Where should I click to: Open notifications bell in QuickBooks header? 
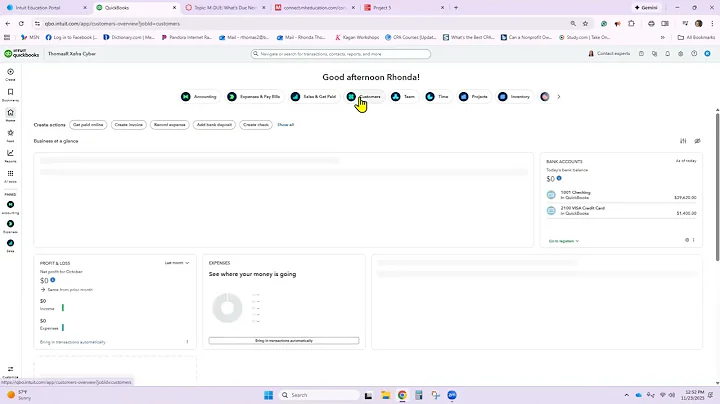[668, 54]
